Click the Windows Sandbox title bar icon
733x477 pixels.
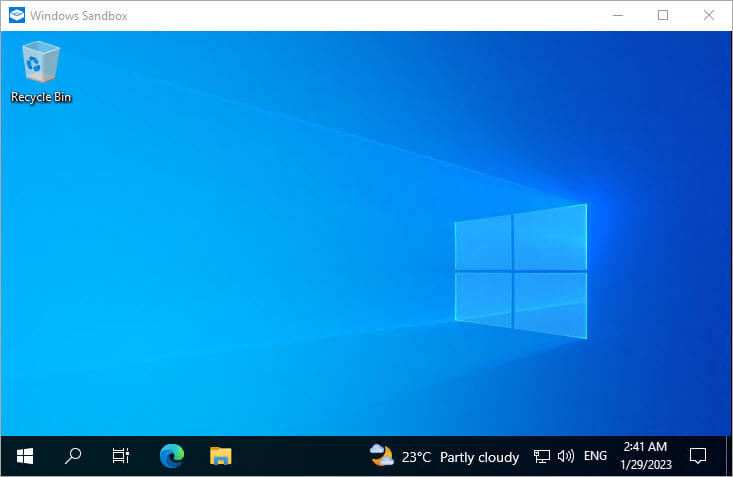[x=17, y=15]
